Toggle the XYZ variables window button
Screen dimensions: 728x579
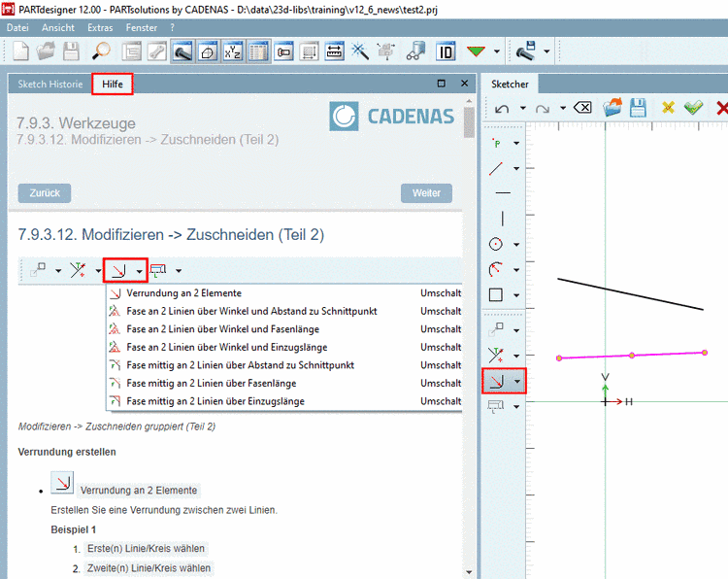click(233, 51)
